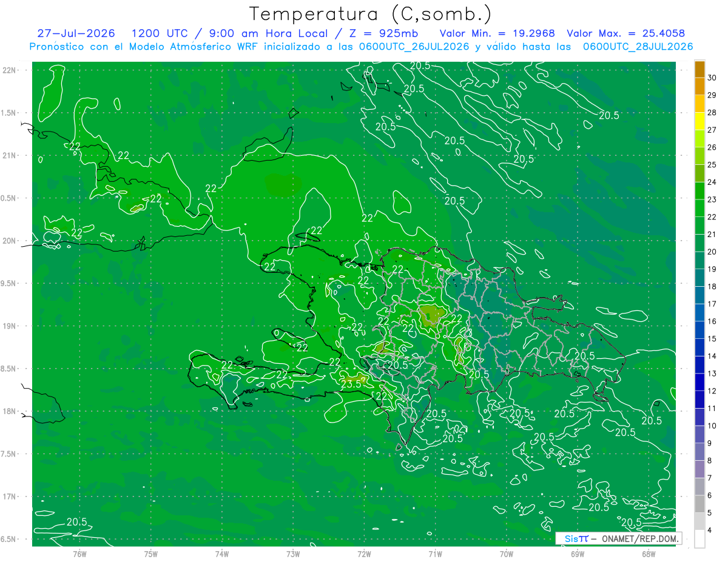Click the "SisTT – ONAMET/REP.DOM." credit label
Screen dimensions: 728x562
coord(618,538)
